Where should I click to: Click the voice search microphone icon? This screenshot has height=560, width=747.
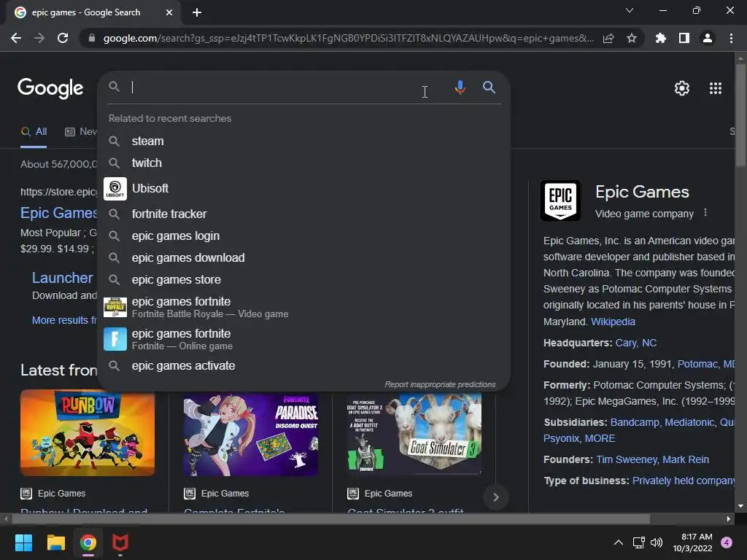[460, 87]
